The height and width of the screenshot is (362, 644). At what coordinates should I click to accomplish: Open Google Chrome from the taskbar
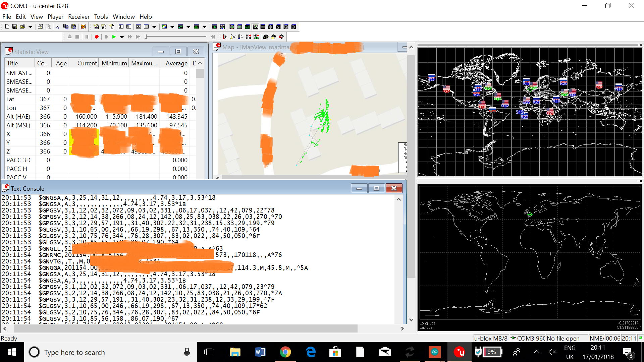click(285, 352)
